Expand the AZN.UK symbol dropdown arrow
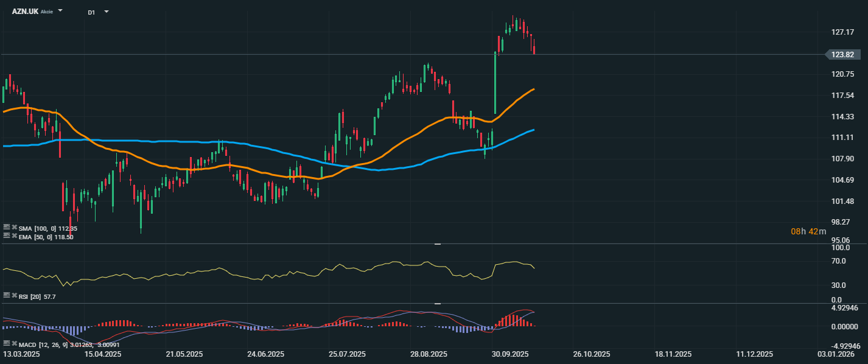868x364 pixels. click(x=60, y=11)
